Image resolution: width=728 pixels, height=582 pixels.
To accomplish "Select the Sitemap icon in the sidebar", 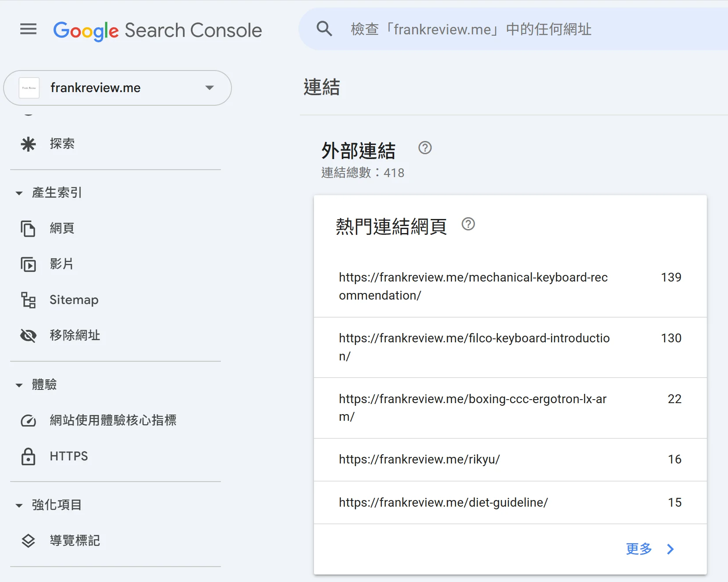I will [x=28, y=300].
